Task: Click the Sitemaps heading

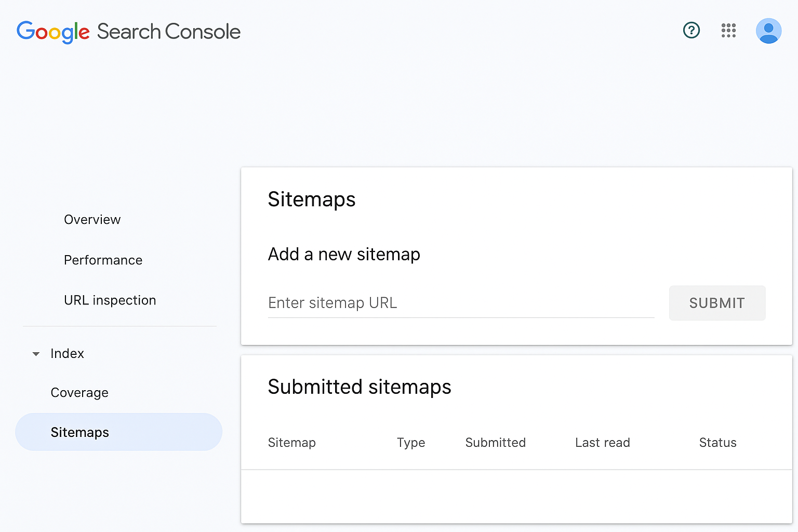Action: click(x=312, y=199)
